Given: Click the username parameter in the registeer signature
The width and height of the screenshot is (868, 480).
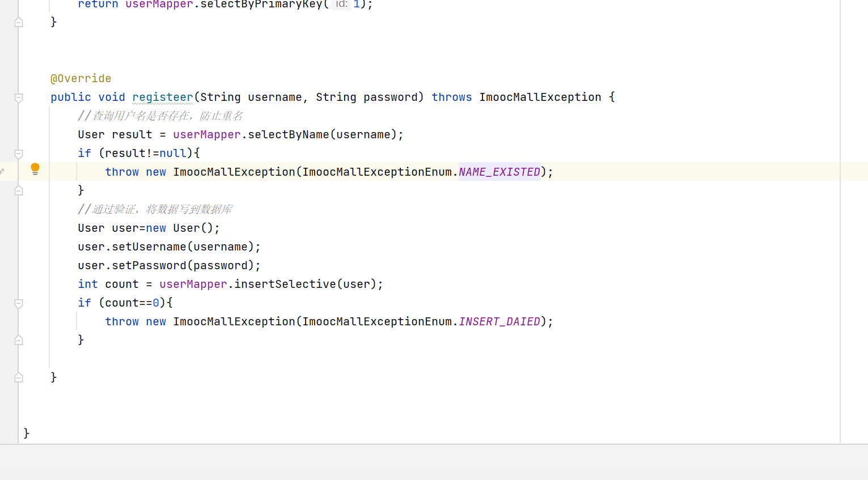Looking at the screenshot, I should (275, 97).
